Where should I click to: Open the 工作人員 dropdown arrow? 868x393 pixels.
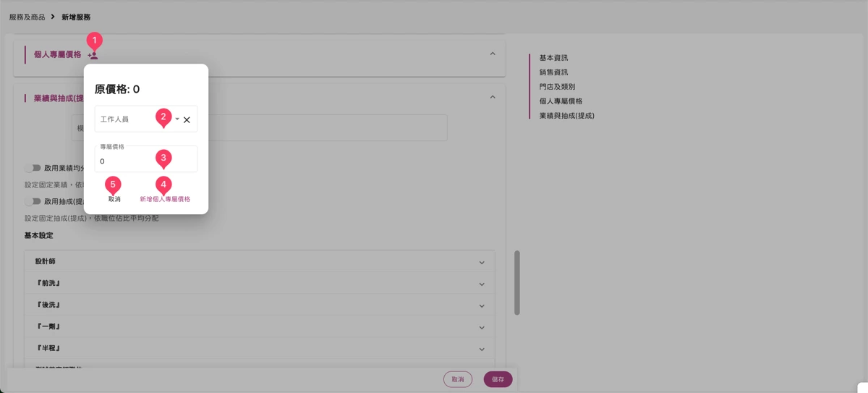pos(177,119)
